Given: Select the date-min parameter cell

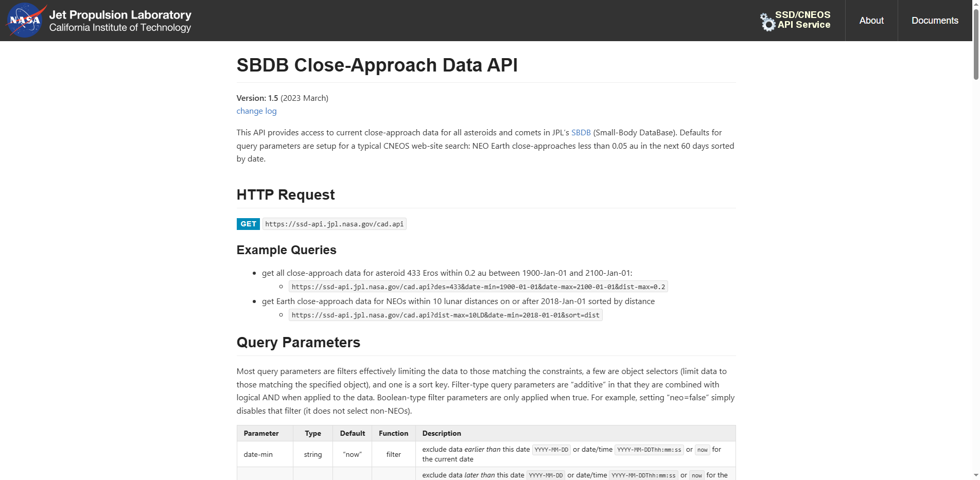Looking at the screenshot, I should click(258, 454).
